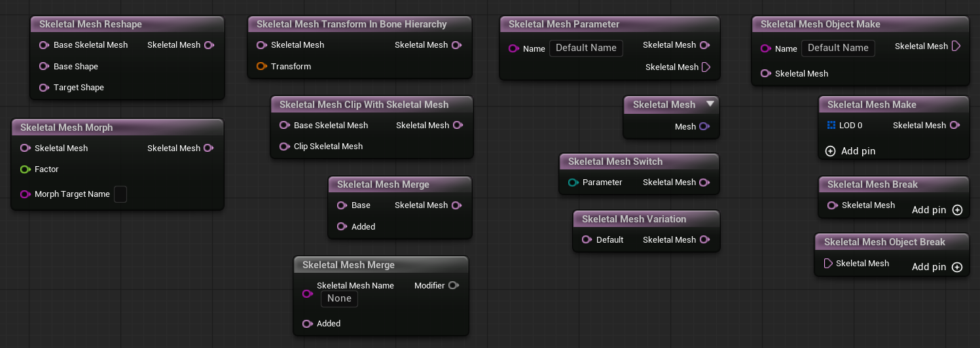Click the orange Transform input pin
Screen dimensions: 980x348
pos(261,66)
